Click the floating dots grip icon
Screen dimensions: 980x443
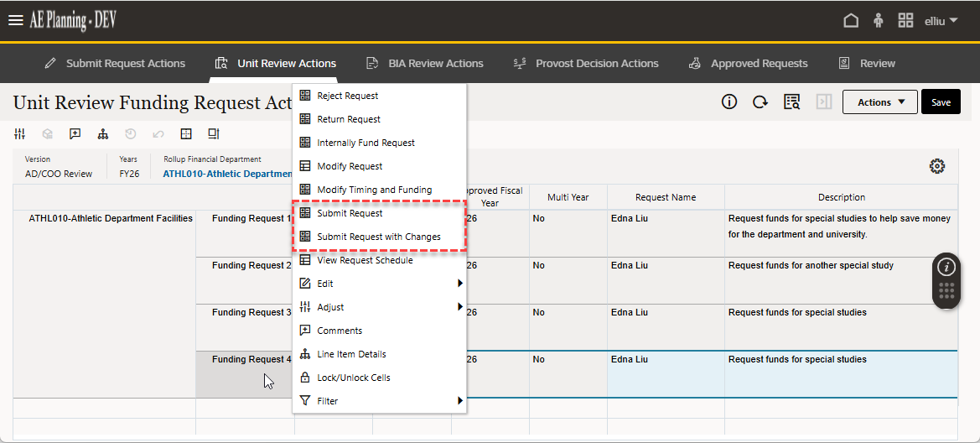(x=946, y=291)
